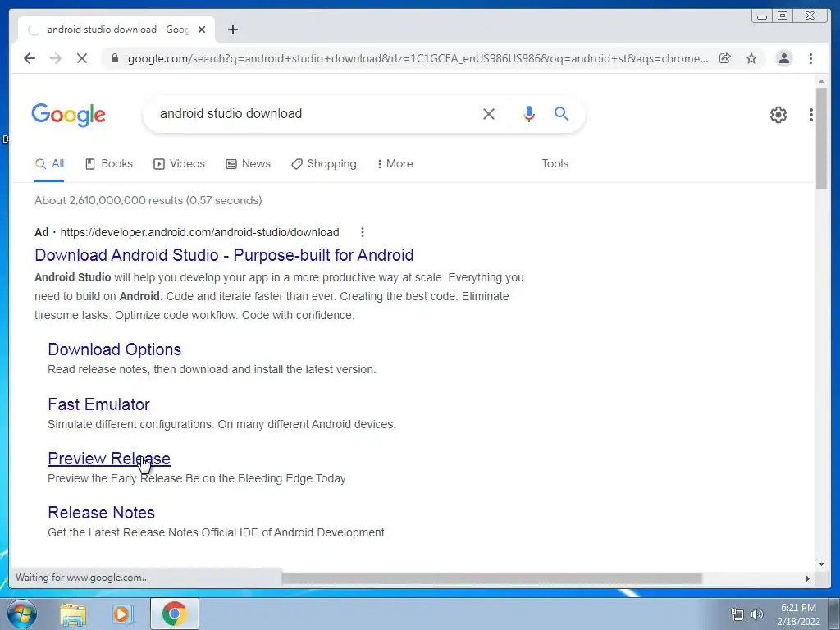Viewport: 840px width, 630px height.
Task: Click the forward navigation arrow
Action: click(x=56, y=58)
